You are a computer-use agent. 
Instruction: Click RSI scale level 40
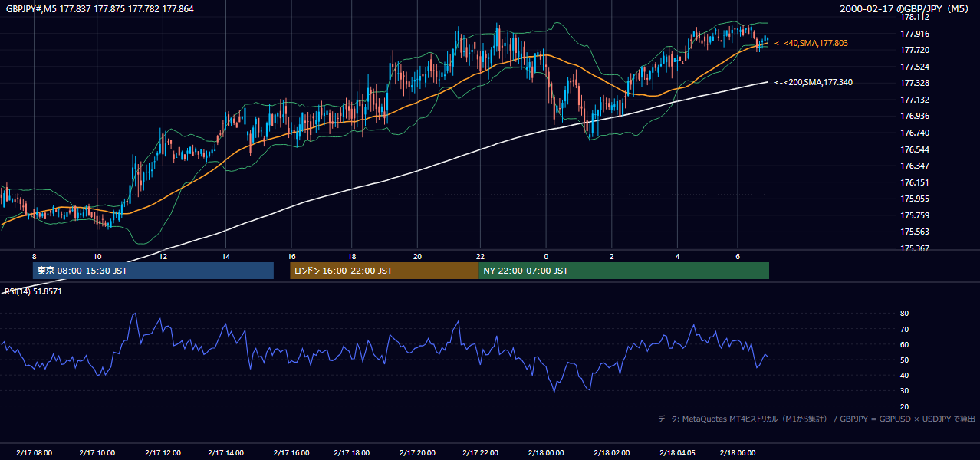point(904,375)
